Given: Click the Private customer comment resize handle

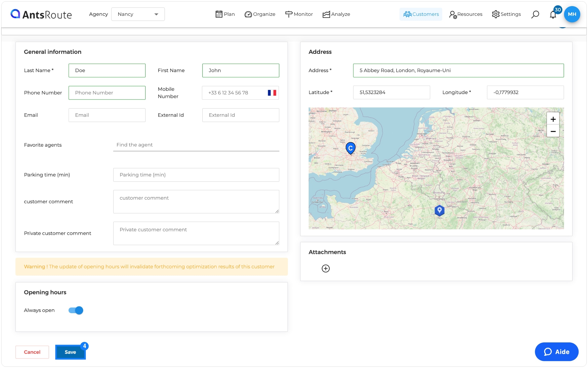Looking at the screenshot, I should 277,243.
